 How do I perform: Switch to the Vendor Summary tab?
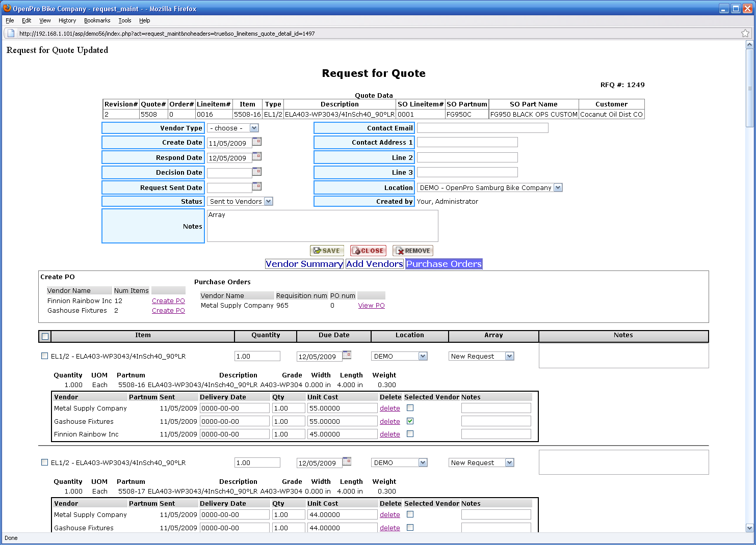pos(304,264)
